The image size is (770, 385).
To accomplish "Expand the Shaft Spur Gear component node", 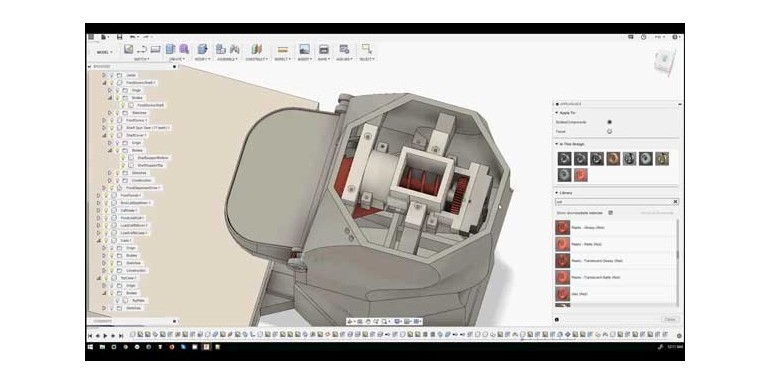I will [x=104, y=128].
